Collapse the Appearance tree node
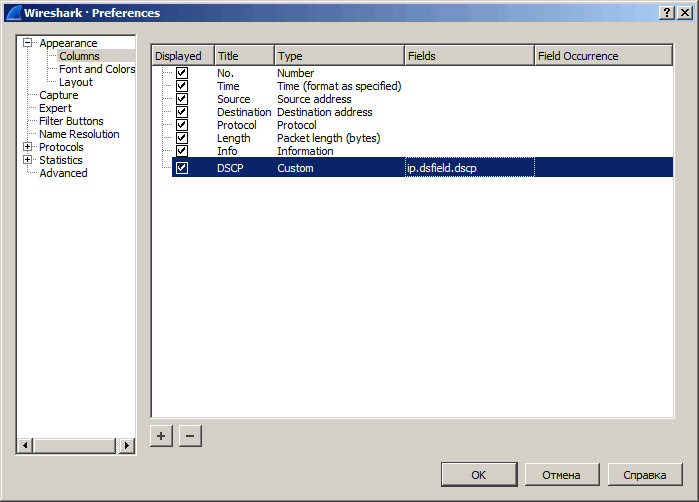The height and width of the screenshot is (502, 699). [x=28, y=43]
